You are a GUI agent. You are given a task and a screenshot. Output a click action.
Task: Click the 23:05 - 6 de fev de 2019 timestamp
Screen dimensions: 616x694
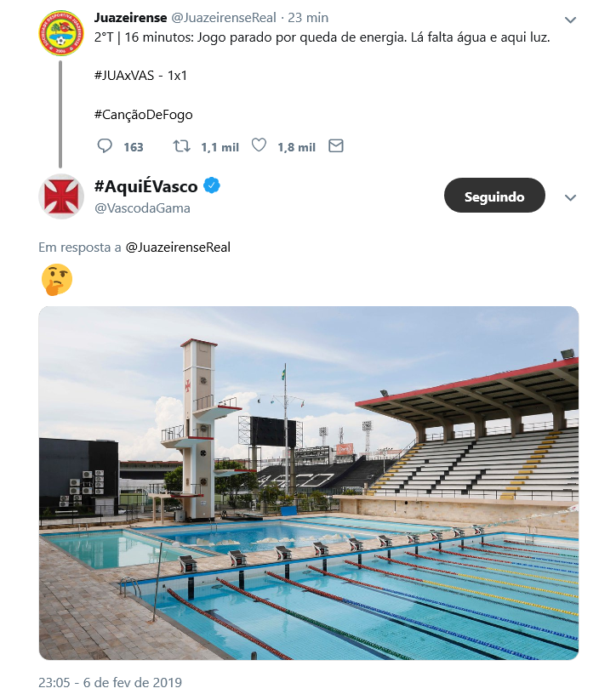(110, 682)
